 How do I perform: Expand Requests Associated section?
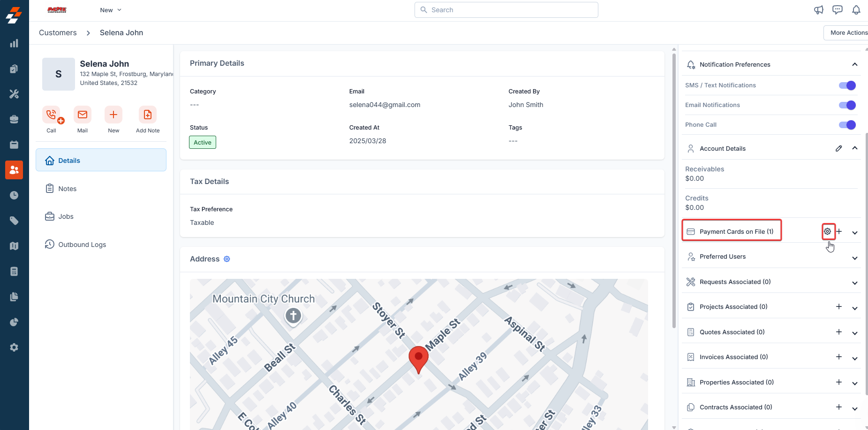pos(855,283)
